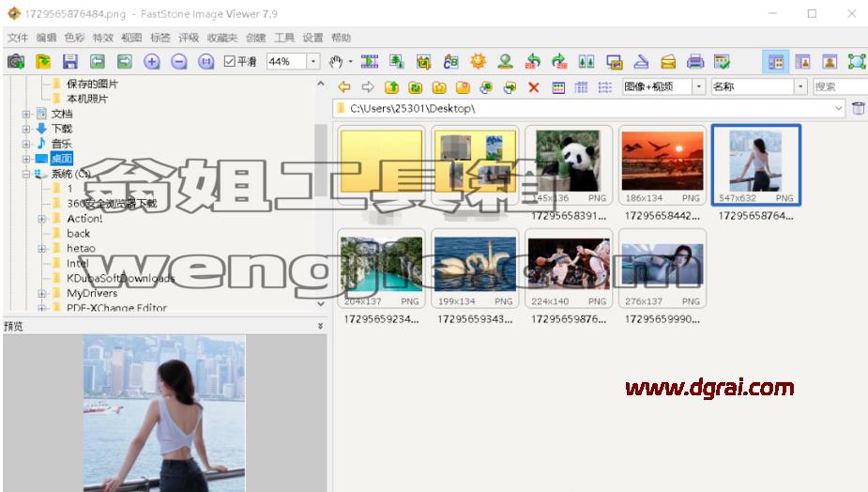Go up one folder level icon
This screenshot has height=492, width=868.
(x=391, y=87)
